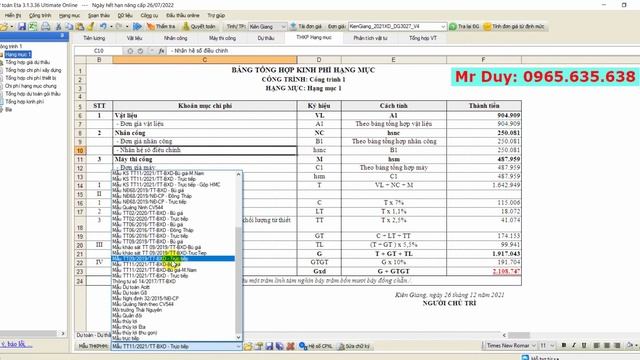
Task: Open the Soạn thảo menu
Action: tap(99, 16)
